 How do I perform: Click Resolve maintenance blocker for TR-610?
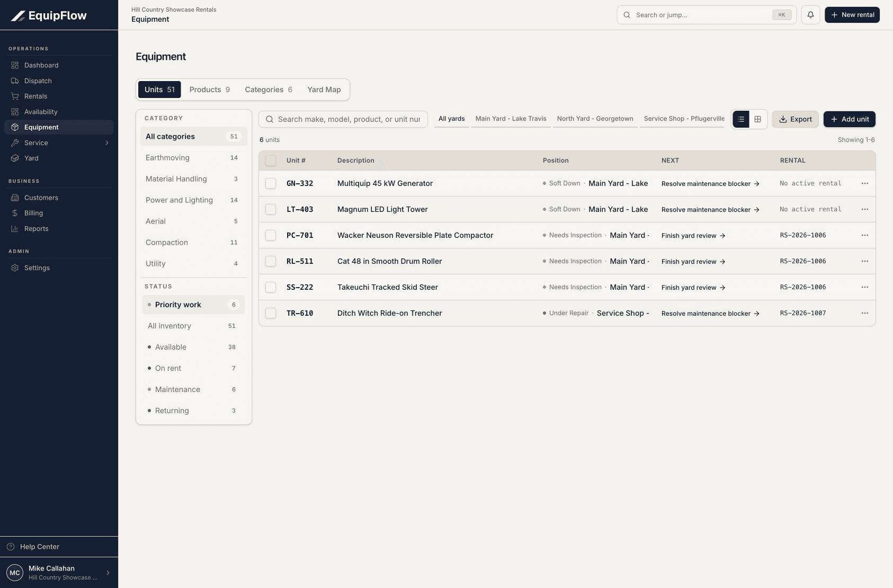coord(711,314)
